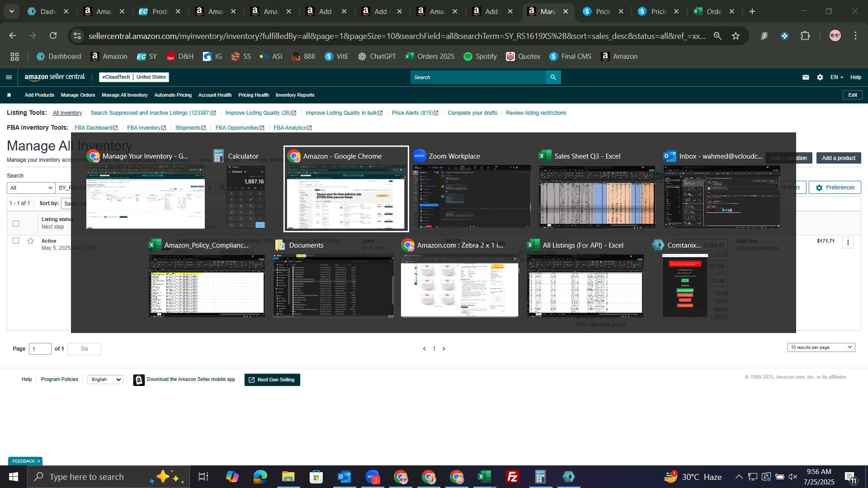Click the volume muted speaker icon
Image resolution: width=868 pixels, height=488 pixels.
coord(793,477)
